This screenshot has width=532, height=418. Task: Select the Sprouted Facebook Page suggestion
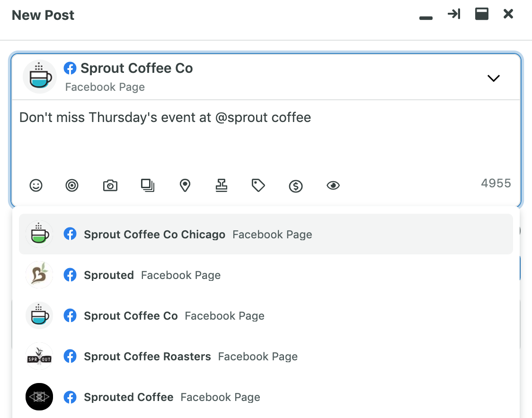(266, 275)
